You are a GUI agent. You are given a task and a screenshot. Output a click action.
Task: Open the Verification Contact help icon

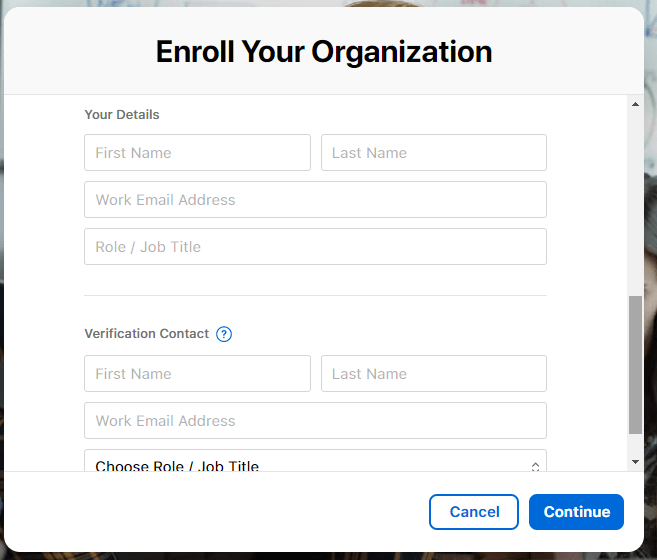point(224,334)
